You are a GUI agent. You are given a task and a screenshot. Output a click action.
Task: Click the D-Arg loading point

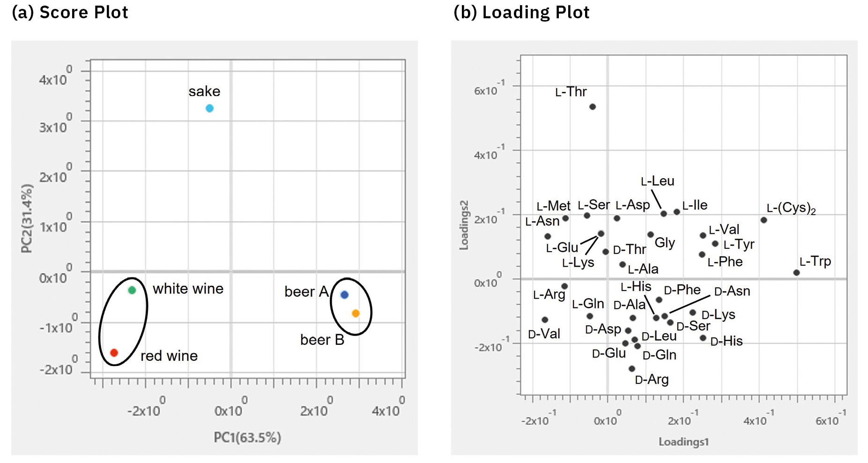click(x=631, y=369)
